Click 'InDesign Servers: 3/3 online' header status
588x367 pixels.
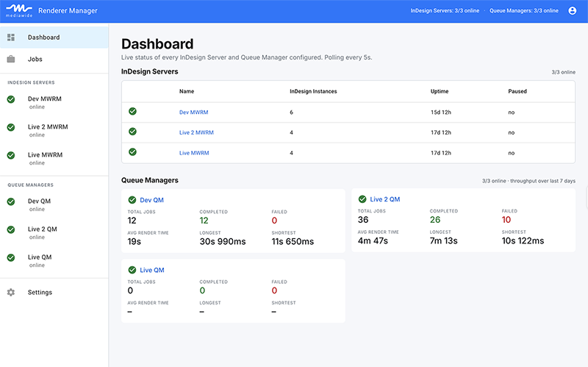445,10
